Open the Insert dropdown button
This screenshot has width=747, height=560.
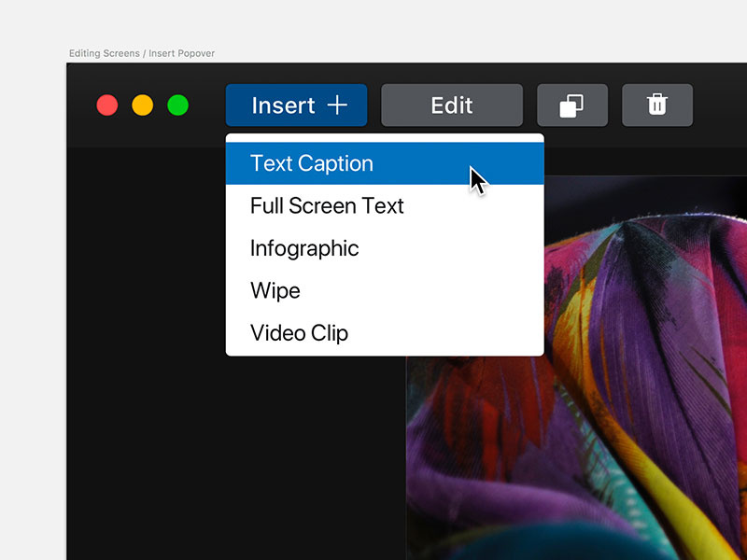[296, 105]
